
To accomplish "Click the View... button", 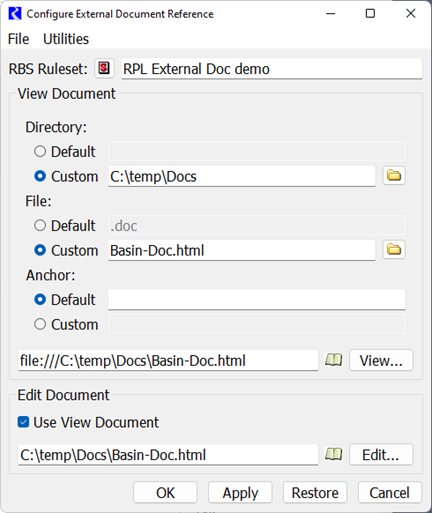I will coord(381,360).
